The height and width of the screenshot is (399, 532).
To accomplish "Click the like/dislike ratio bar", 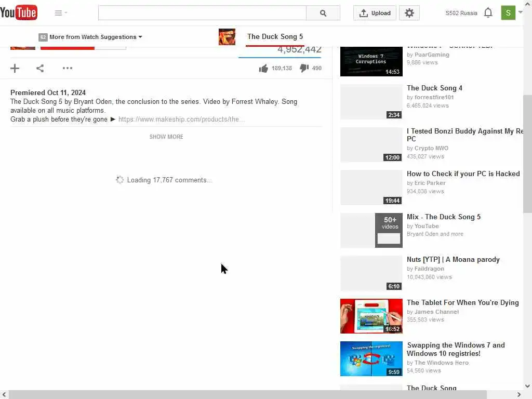I will (x=280, y=58).
